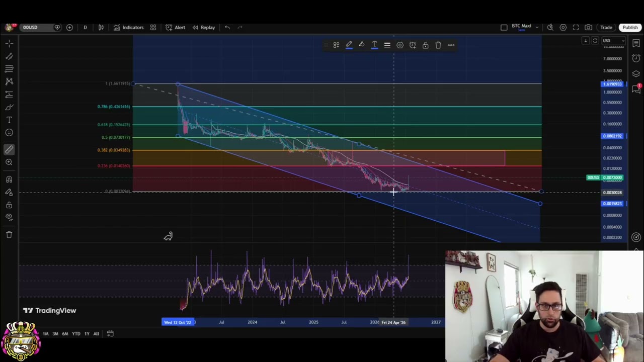Open chart settings hexagon icon in top bar
This screenshot has height=362, width=644.
pos(563,27)
